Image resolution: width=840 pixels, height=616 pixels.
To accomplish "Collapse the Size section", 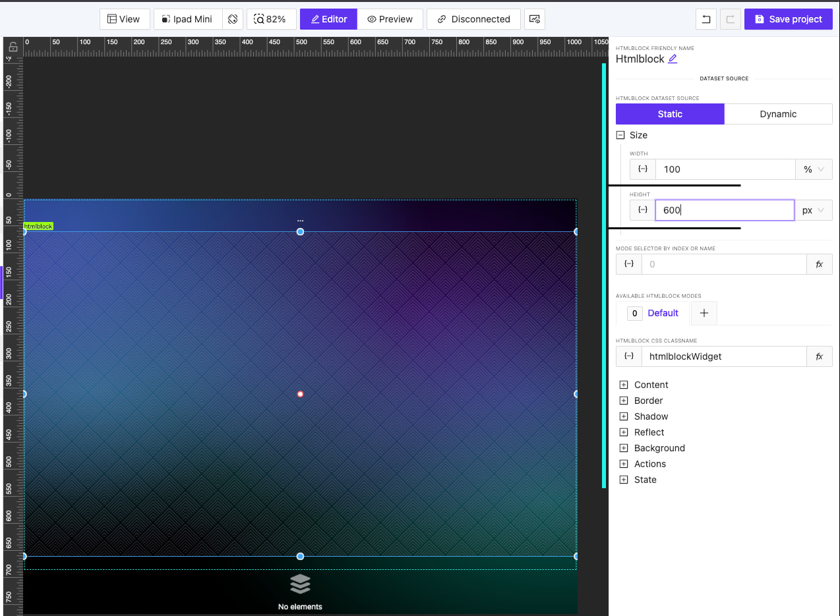I will [620, 135].
